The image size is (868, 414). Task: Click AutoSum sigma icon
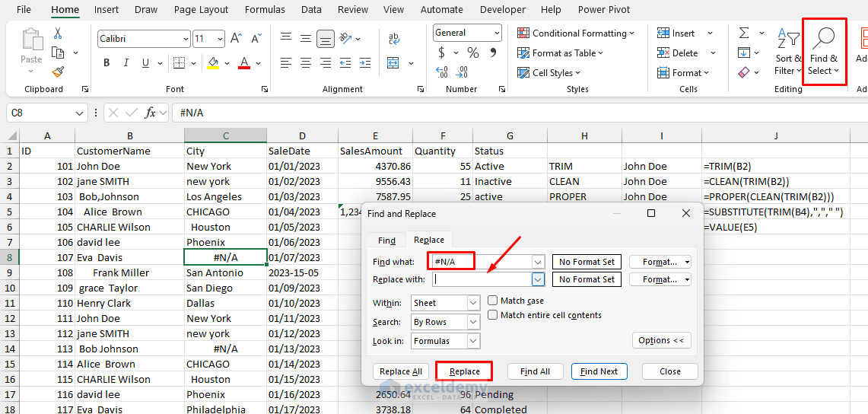[x=744, y=33]
